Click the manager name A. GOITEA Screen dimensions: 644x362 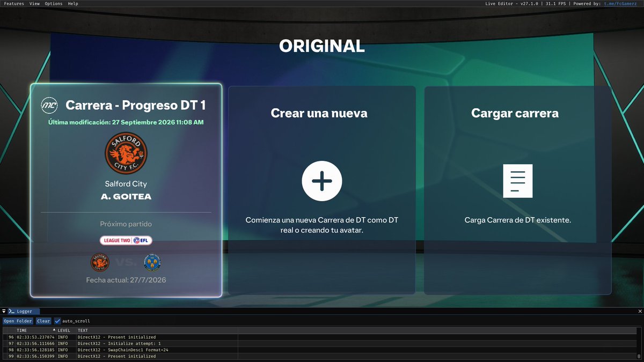126,197
